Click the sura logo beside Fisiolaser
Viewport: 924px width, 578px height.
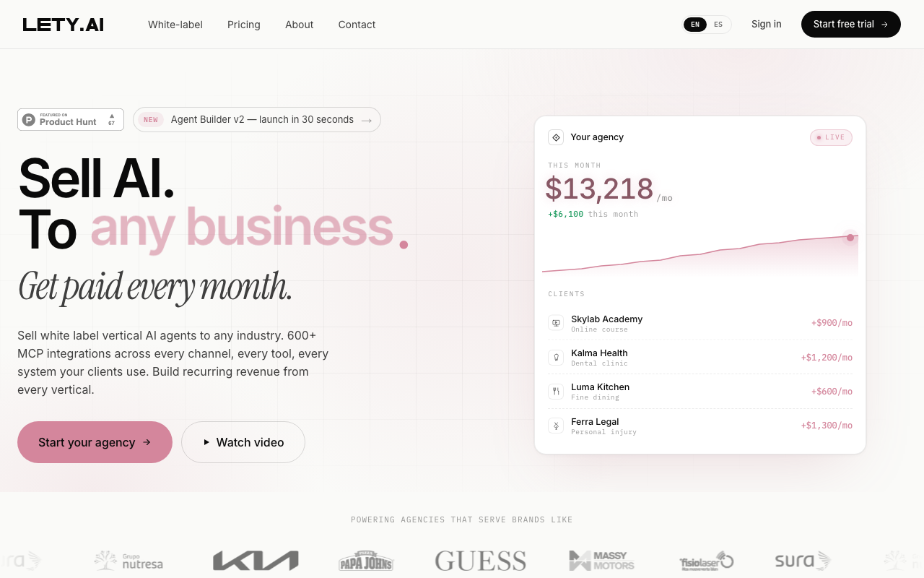point(803,561)
